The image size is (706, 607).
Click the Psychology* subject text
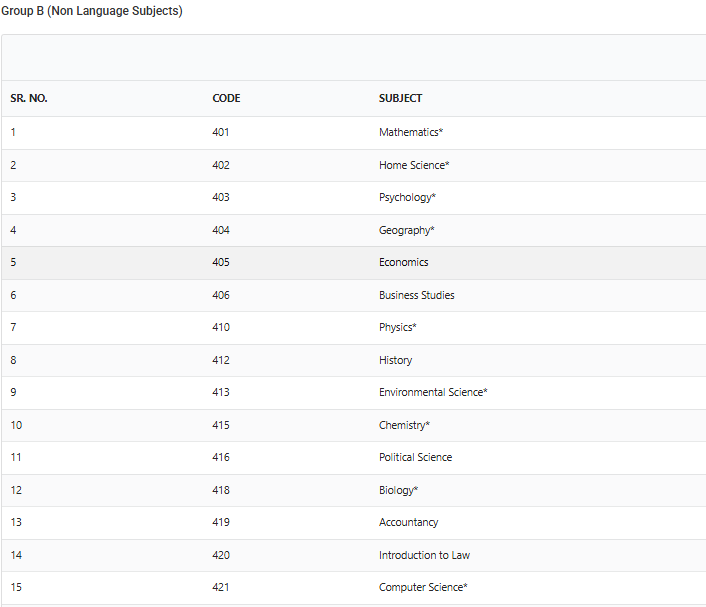tap(407, 198)
